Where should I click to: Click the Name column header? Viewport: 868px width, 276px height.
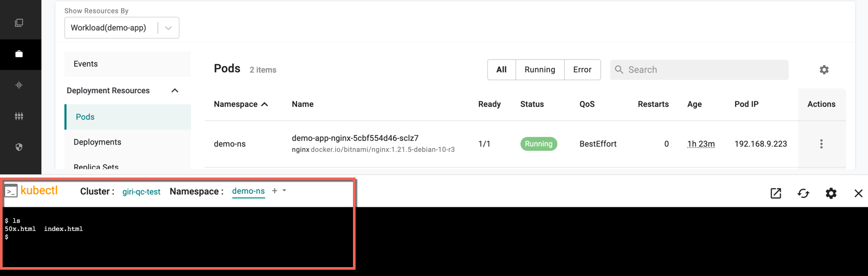pos(303,104)
